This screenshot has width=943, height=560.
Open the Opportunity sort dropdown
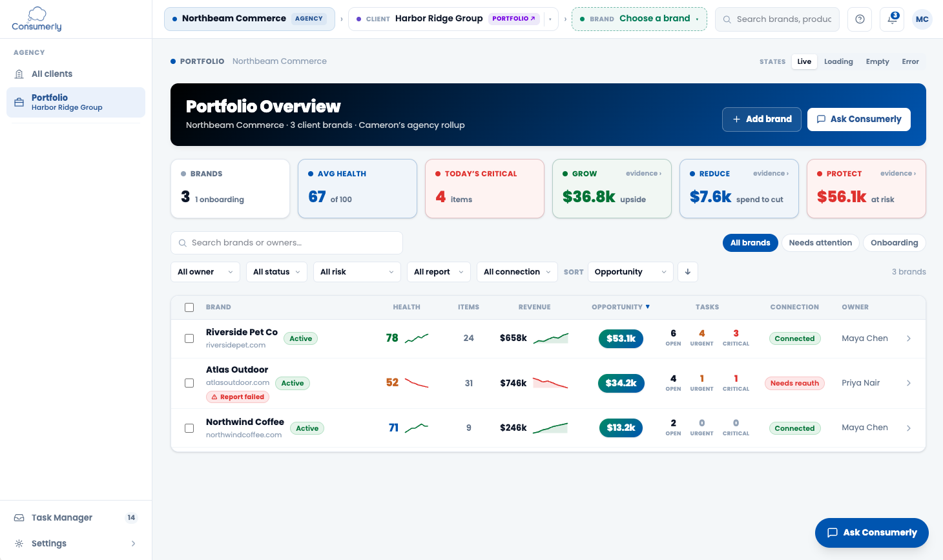(631, 272)
